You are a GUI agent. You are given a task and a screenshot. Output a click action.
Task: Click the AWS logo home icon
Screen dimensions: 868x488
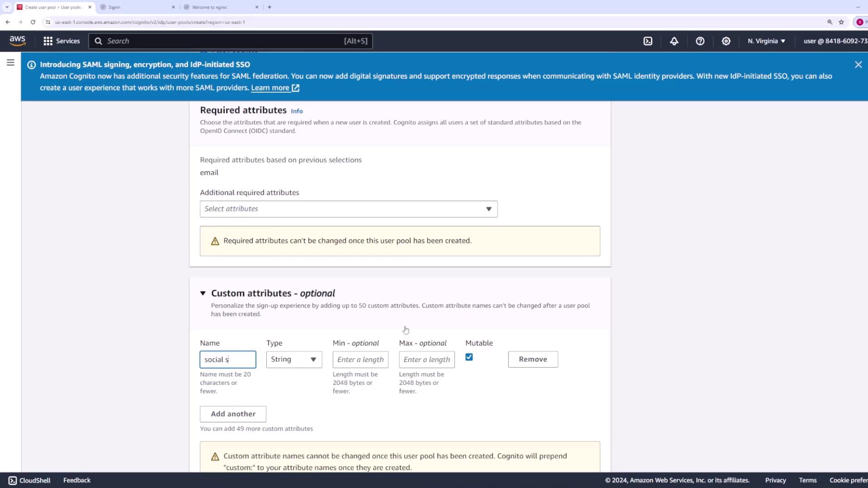click(x=17, y=41)
